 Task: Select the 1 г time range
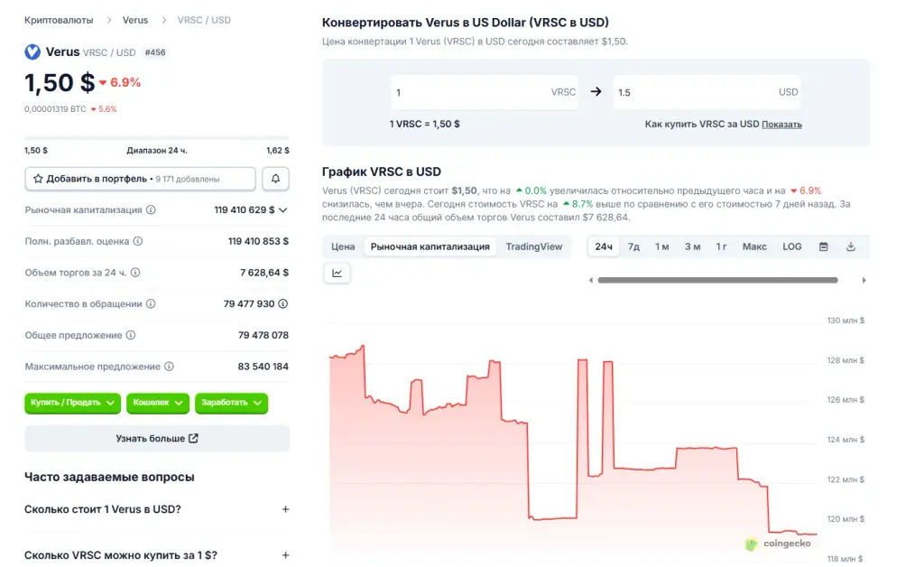point(721,246)
